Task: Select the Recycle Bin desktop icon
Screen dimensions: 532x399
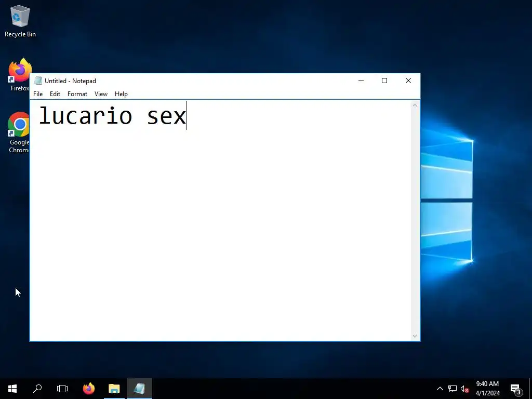Action: click(x=20, y=21)
